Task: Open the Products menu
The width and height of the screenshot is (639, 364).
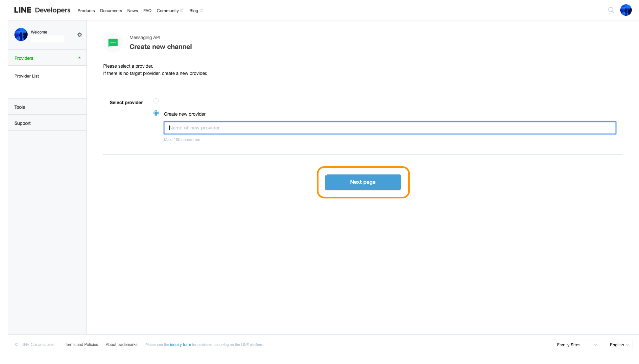Action: point(86,11)
